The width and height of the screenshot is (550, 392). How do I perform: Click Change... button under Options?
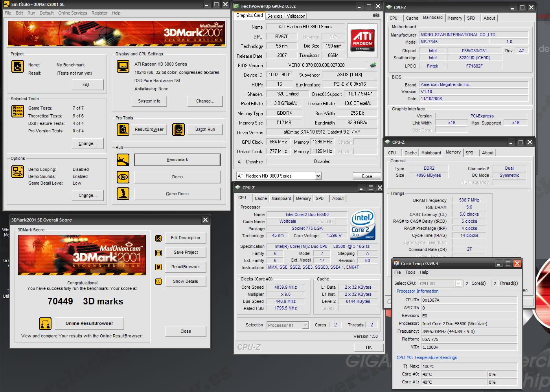[x=88, y=196]
